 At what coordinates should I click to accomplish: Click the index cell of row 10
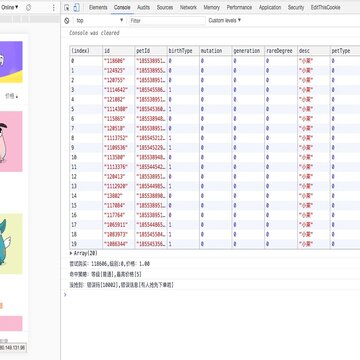click(x=86, y=157)
